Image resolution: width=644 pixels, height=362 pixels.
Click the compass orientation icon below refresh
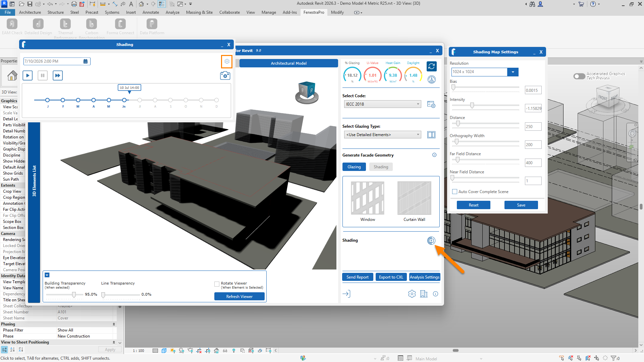[x=432, y=79]
